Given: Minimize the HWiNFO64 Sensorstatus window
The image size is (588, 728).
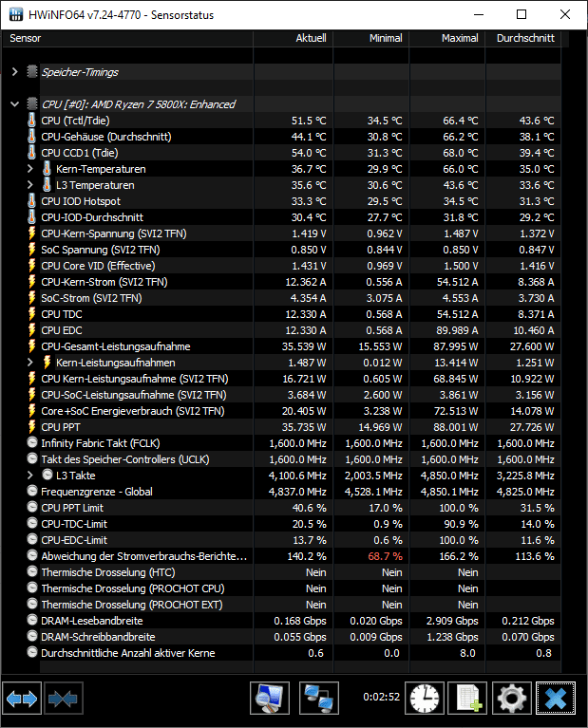Looking at the screenshot, I should click(x=479, y=14).
